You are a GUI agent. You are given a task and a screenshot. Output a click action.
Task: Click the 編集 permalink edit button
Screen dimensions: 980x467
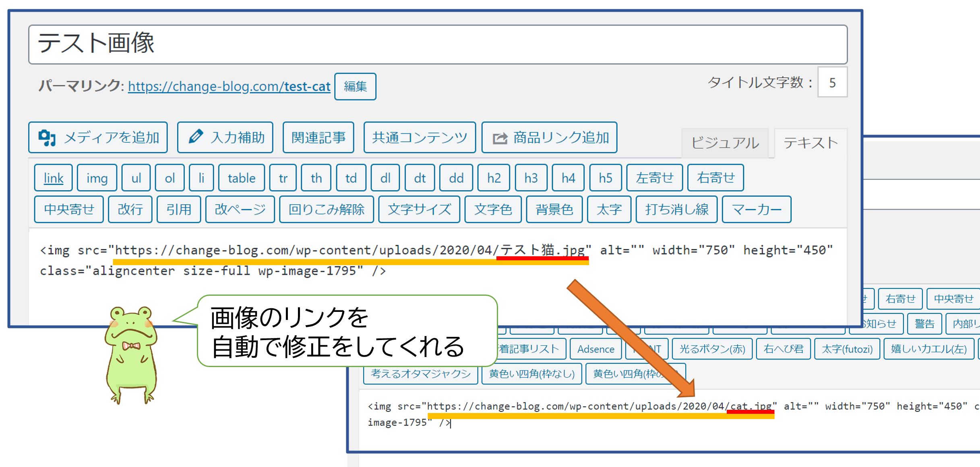pos(355,87)
